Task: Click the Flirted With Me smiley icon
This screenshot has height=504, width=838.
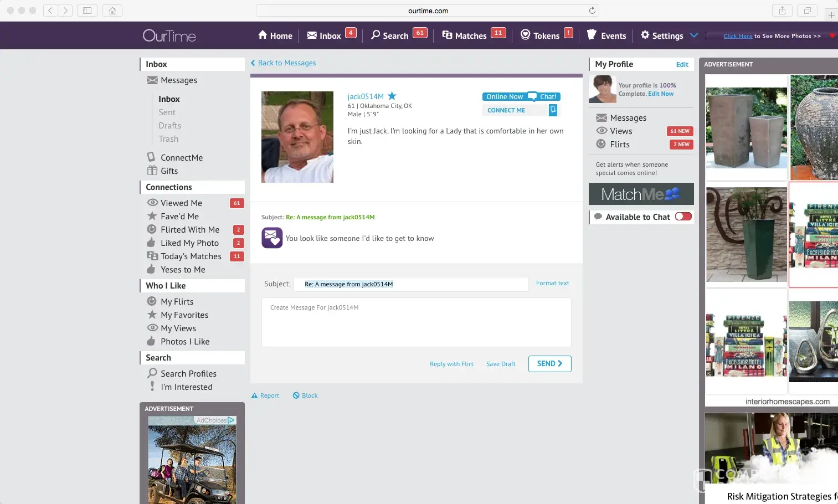Action: [x=152, y=229]
